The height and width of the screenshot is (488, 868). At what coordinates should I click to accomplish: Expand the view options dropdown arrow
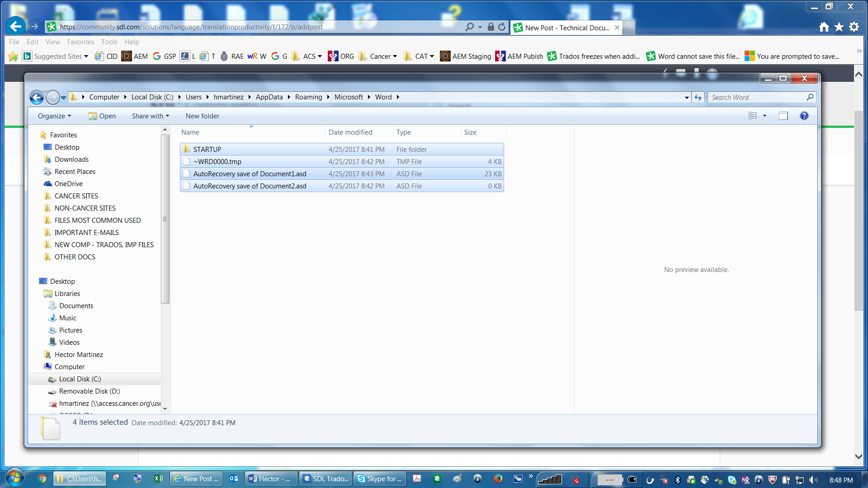click(x=764, y=116)
